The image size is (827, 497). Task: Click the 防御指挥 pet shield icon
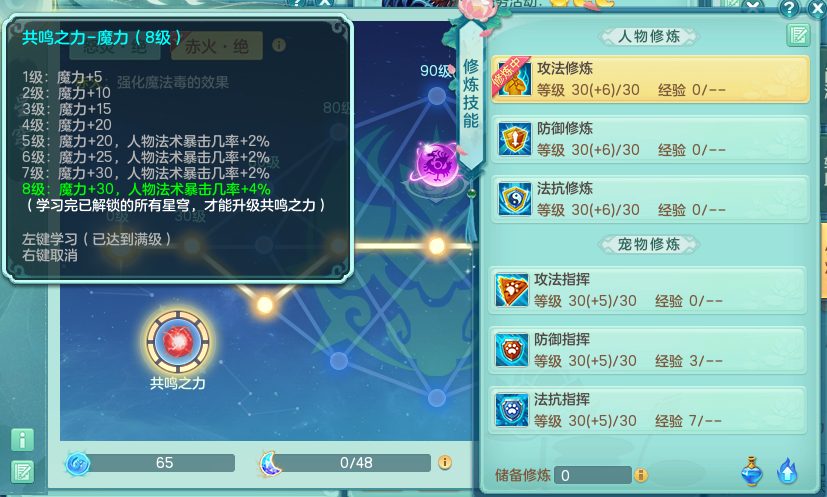click(x=512, y=350)
